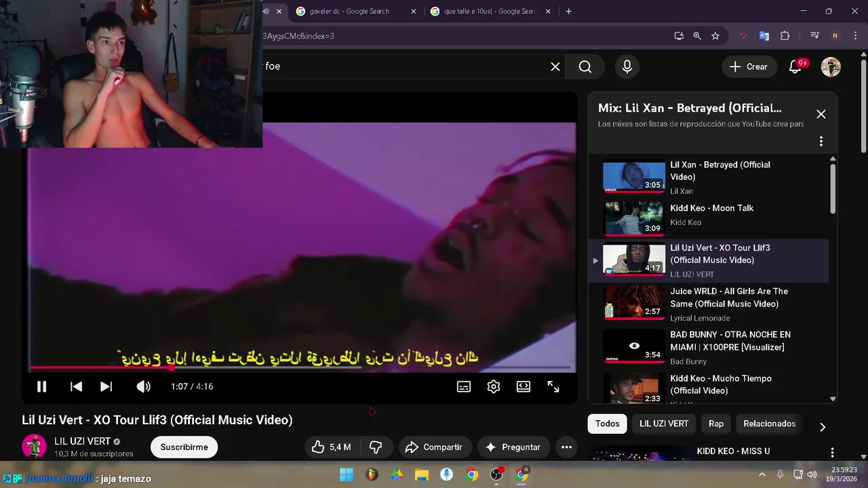The height and width of the screenshot is (488, 868).
Task: Open YouTube notifications bell
Action: point(795,66)
